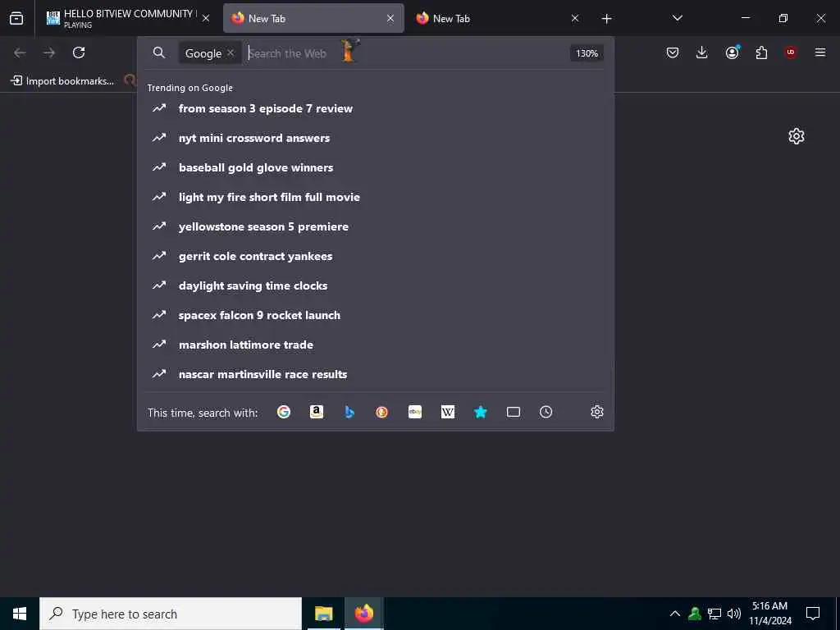Choose suggestion baseball gold glove winners
Image resolution: width=840 pixels, height=630 pixels.
(x=375, y=167)
